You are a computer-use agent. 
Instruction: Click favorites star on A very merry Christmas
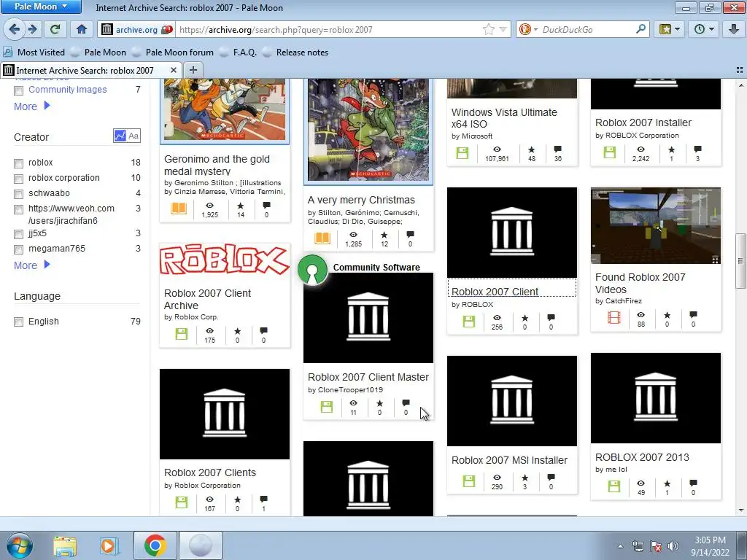click(x=384, y=235)
